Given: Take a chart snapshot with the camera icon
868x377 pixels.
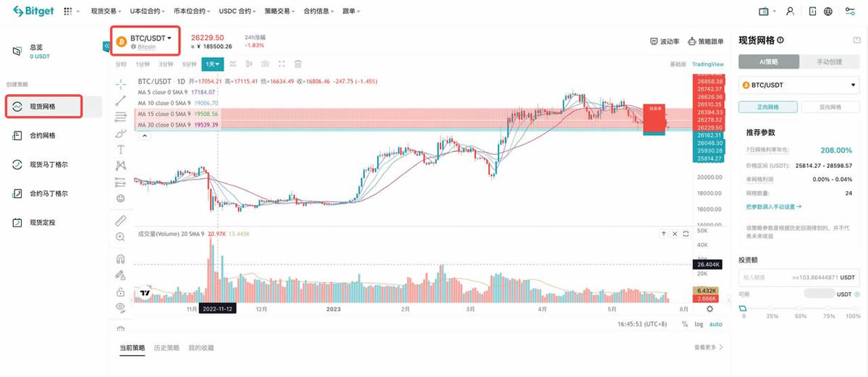Looking at the screenshot, I should [x=265, y=64].
